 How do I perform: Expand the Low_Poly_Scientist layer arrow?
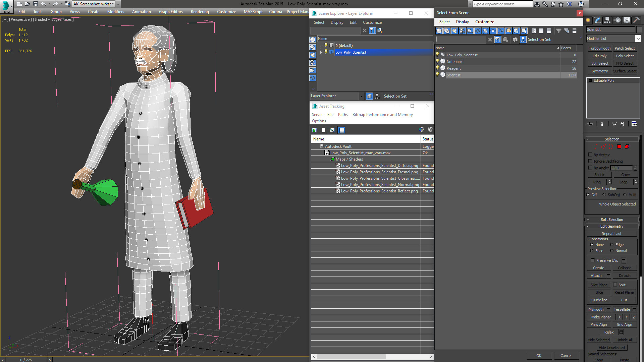click(x=321, y=52)
